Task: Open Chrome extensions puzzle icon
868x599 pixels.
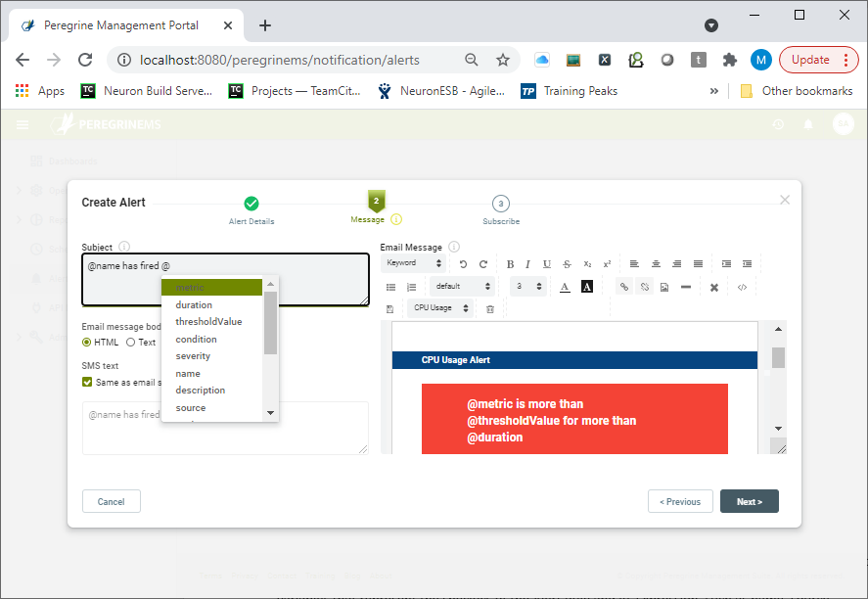Action: click(x=730, y=60)
